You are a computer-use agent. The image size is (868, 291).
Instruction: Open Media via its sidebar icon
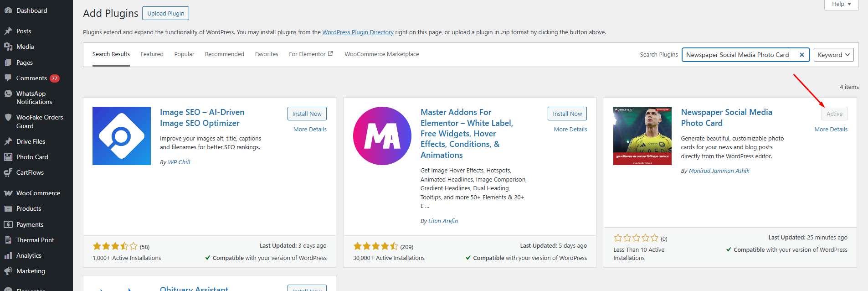click(x=8, y=47)
